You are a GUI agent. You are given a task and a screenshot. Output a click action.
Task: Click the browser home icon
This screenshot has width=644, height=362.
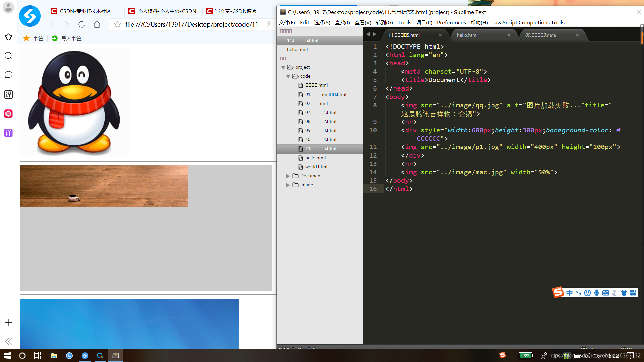pos(97,24)
